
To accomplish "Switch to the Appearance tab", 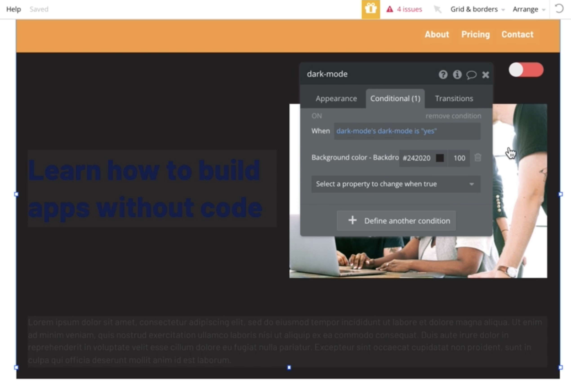I will coord(336,98).
